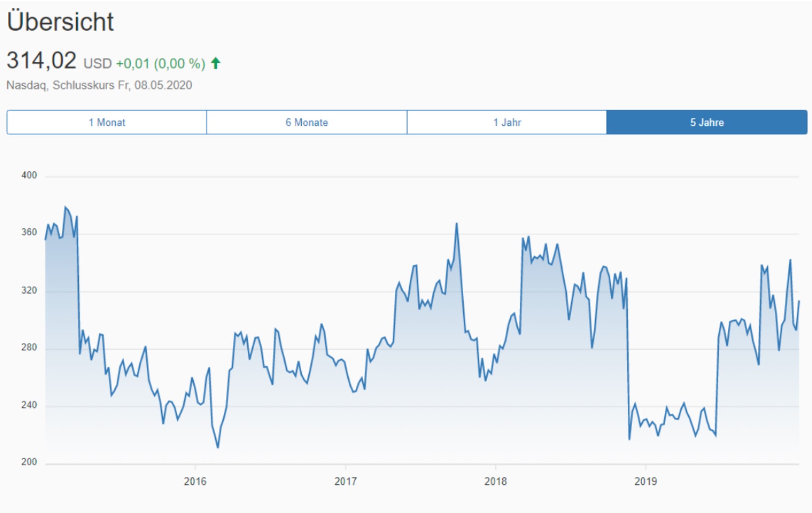Show the 1 Jahr price chart
This screenshot has width=812, height=513.
point(507,122)
